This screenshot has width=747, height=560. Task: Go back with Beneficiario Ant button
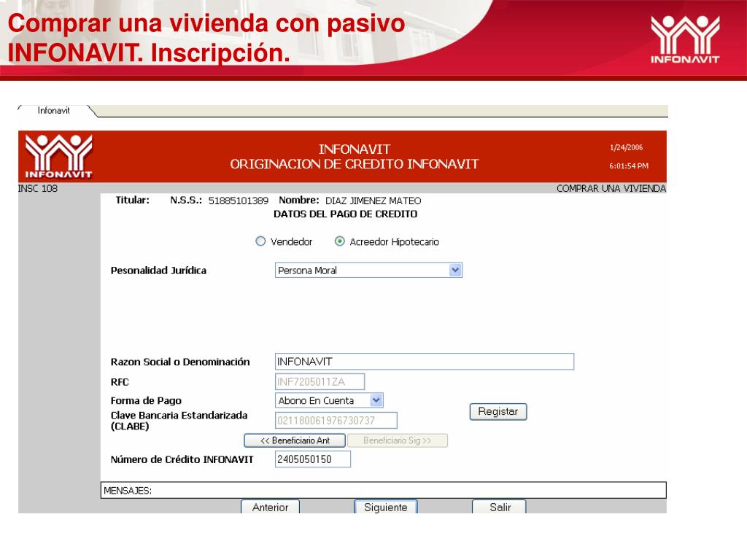click(x=295, y=440)
